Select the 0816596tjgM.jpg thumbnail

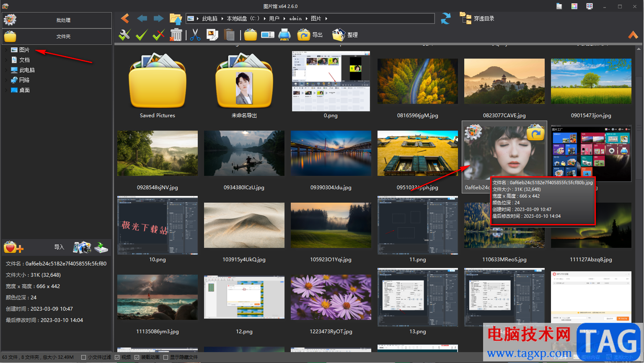pyautogui.click(x=418, y=81)
